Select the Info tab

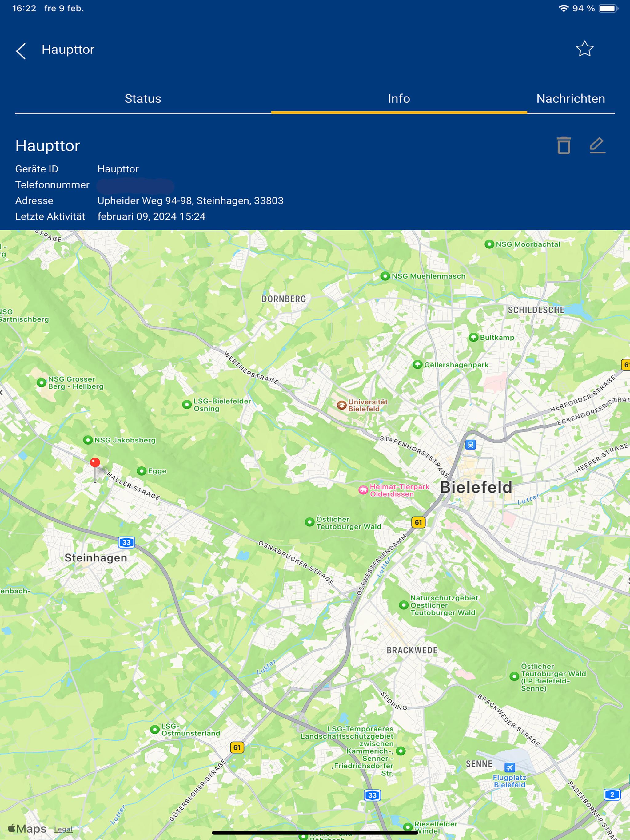[399, 99]
